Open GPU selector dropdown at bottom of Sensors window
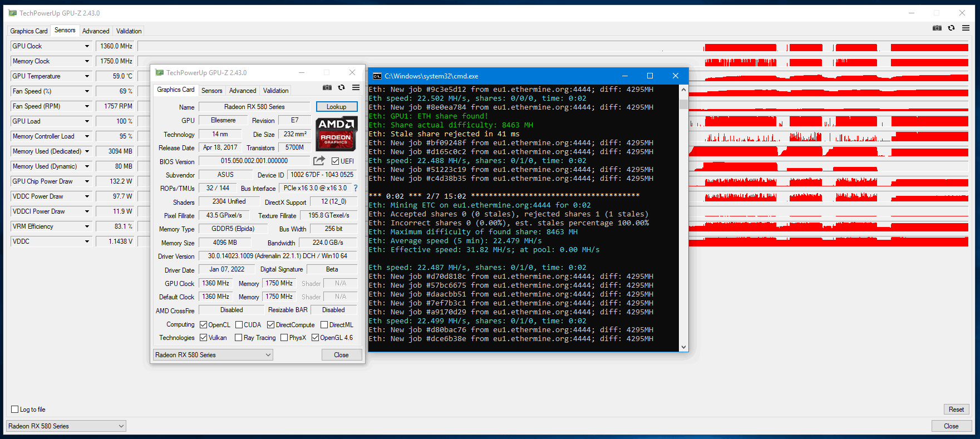This screenshot has height=439, width=980. [x=66, y=426]
